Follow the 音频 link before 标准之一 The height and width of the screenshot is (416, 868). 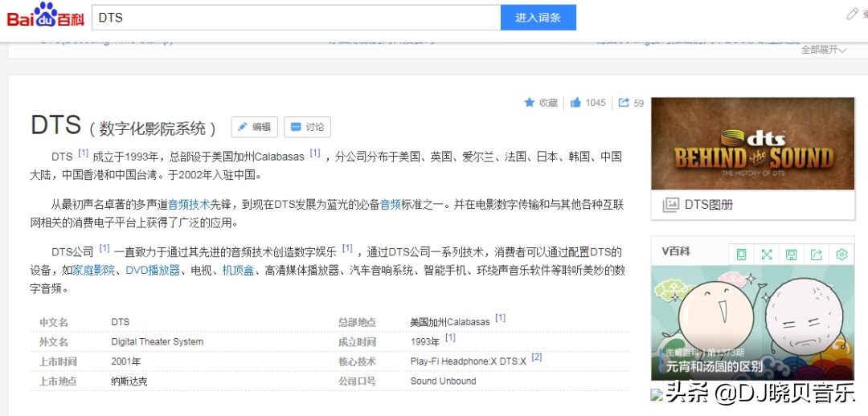[x=391, y=205]
